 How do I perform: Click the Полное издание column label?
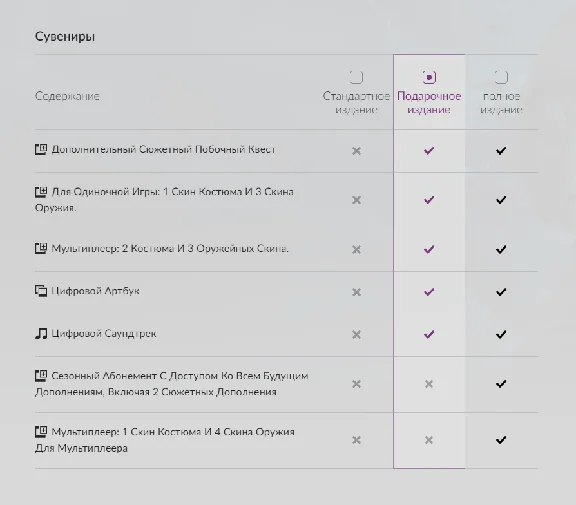click(x=501, y=102)
